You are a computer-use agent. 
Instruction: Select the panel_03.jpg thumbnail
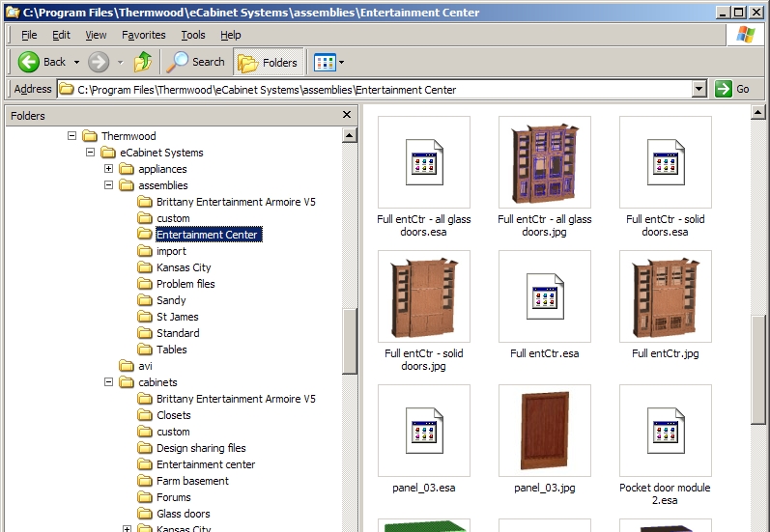coord(545,431)
